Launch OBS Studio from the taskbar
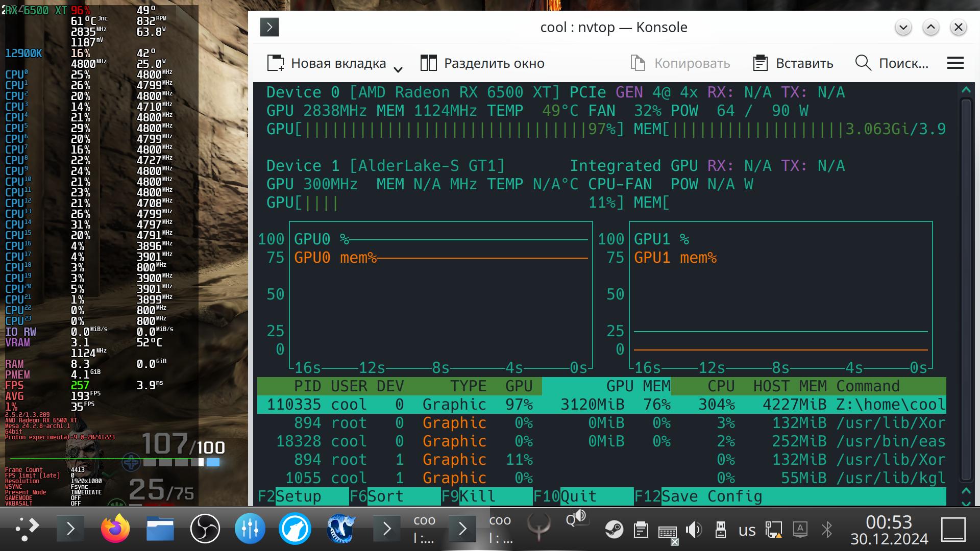 coord(205,529)
